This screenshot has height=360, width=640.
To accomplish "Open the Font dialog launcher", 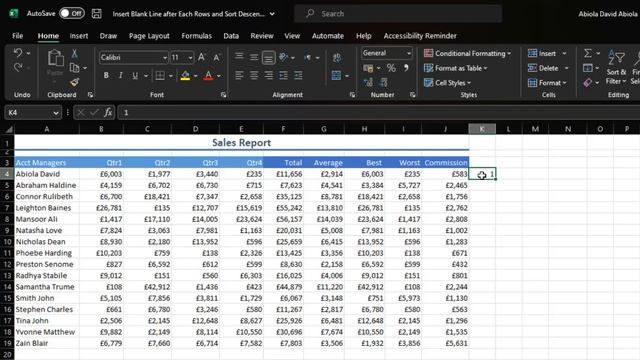I will pos(223,95).
